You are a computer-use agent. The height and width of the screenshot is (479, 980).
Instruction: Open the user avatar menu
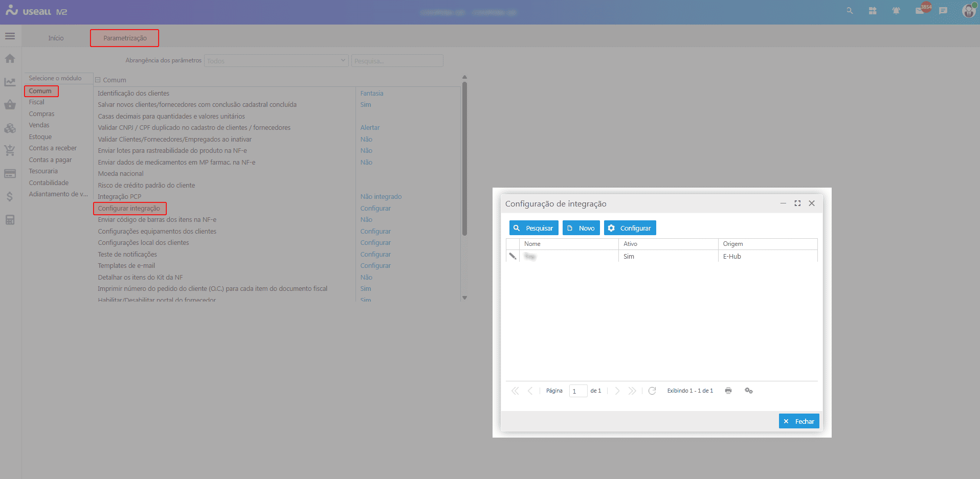point(968,11)
